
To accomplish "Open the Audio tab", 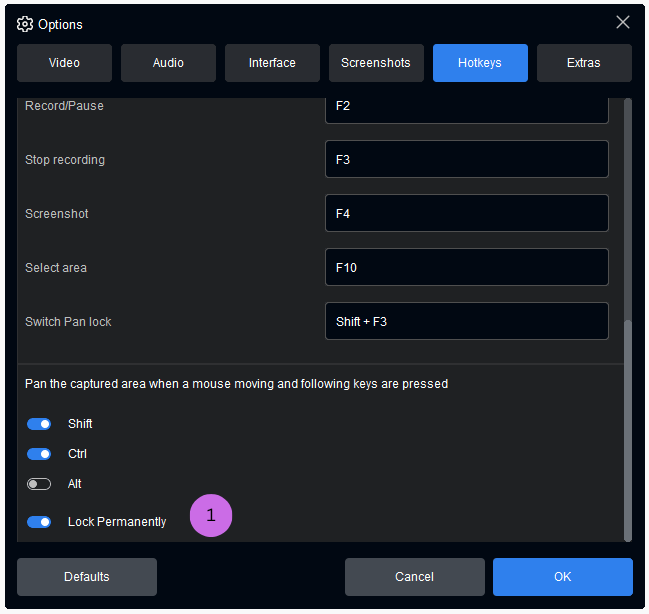I will click(x=168, y=63).
